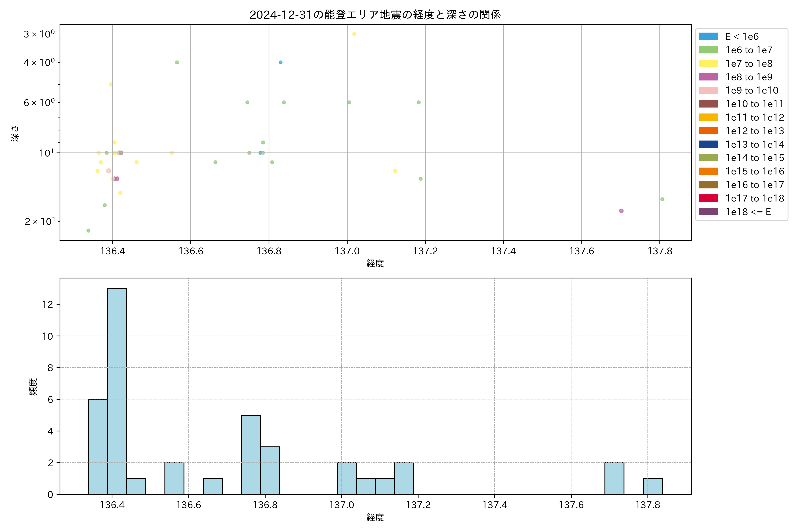
Task: Click the '1e18 <= E' legend label
Action: click(748, 212)
